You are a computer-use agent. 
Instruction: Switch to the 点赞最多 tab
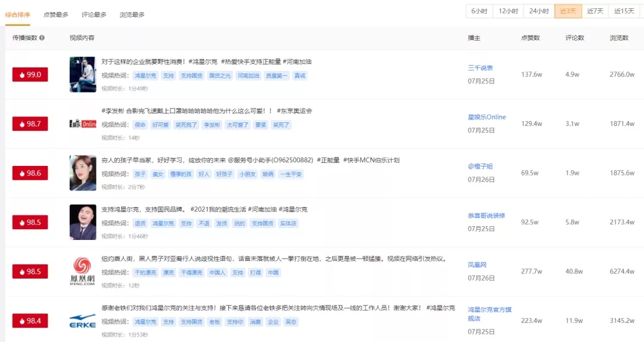(x=56, y=15)
